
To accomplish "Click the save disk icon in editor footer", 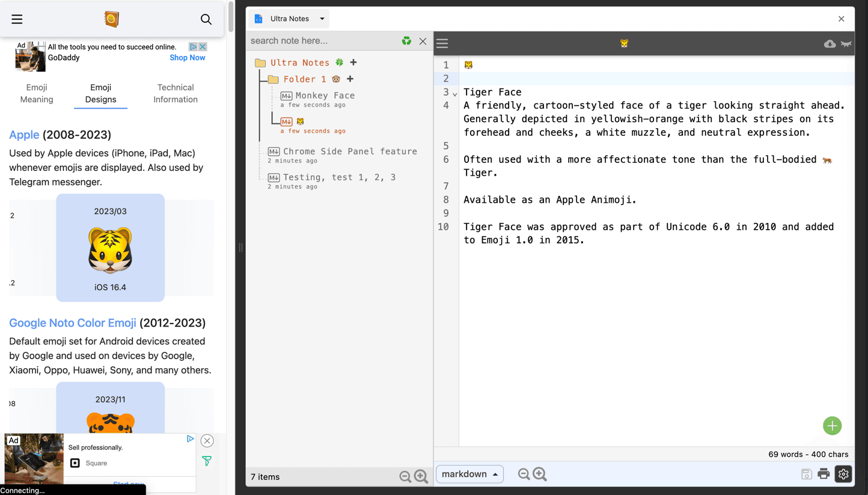I will pyautogui.click(x=807, y=475).
